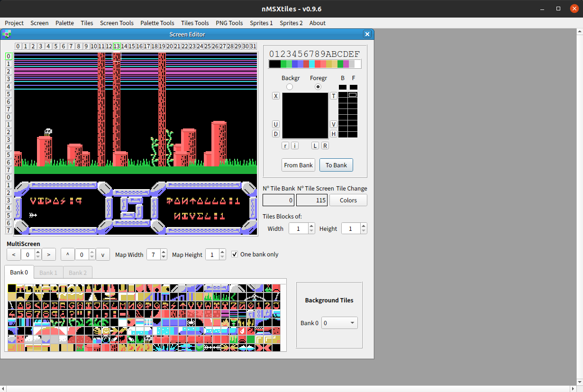Shift the tile left with the L icon

pos(315,145)
